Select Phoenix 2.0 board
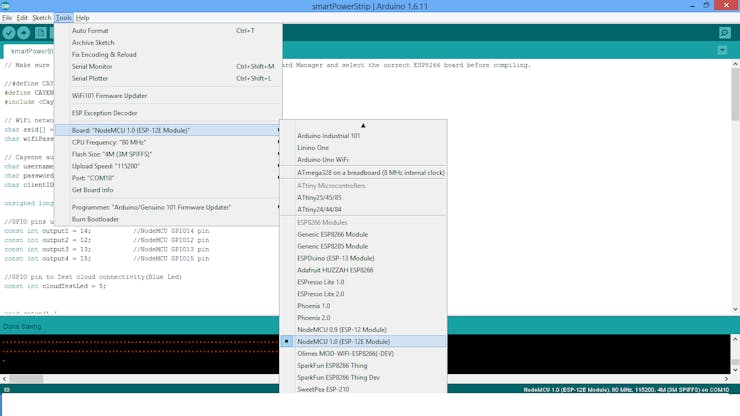 363,318
